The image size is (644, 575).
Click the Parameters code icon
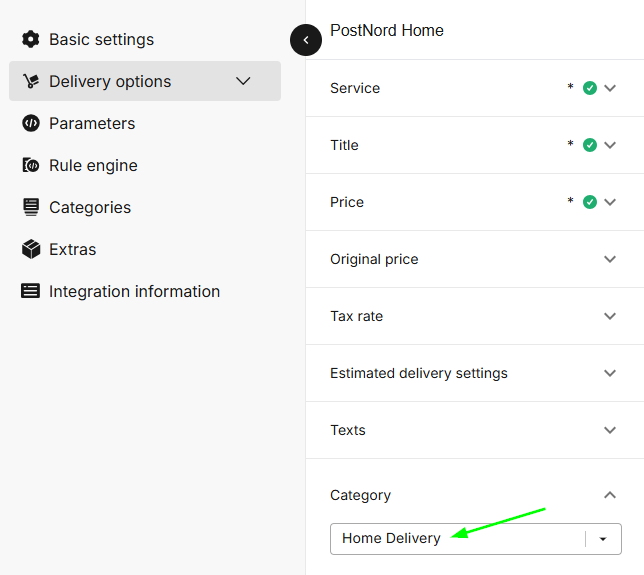pyautogui.click(x=31, y=123)
